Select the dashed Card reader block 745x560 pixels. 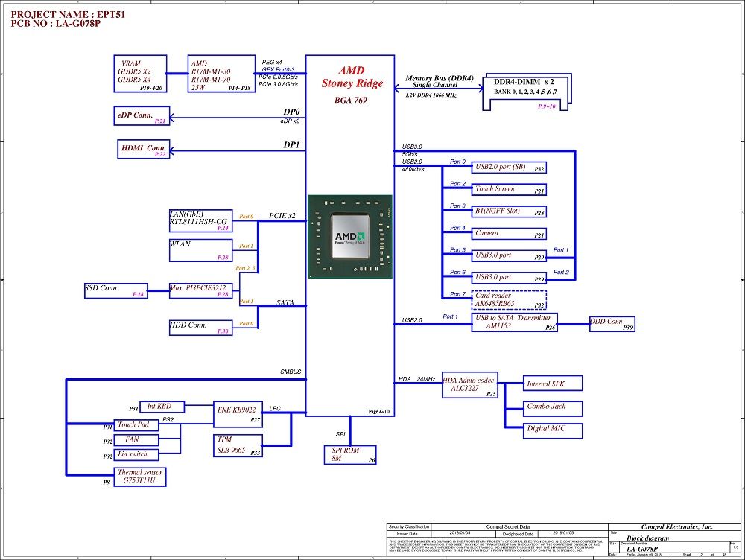(x=509, y=299)
